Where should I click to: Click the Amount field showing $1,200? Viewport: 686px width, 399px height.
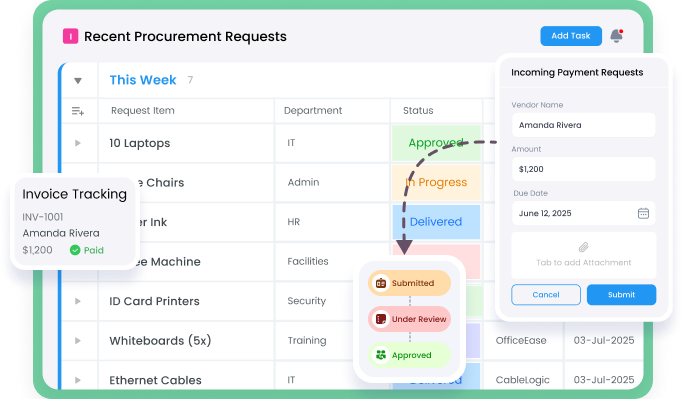coord(584,169)
